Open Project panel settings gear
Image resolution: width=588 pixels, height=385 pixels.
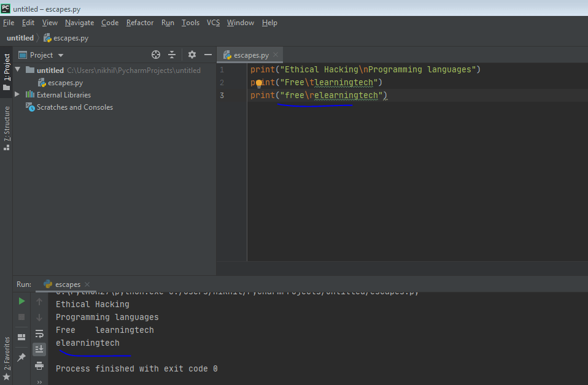(192, 55)
